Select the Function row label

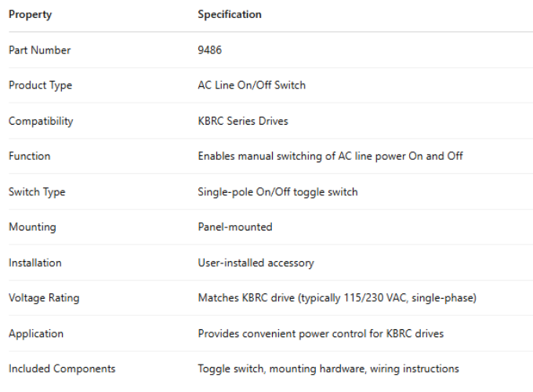29,156
